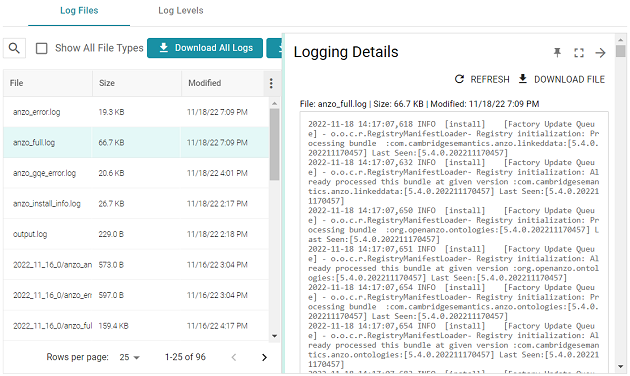
Task: Click the search magnifier icon
Action: 14,48
